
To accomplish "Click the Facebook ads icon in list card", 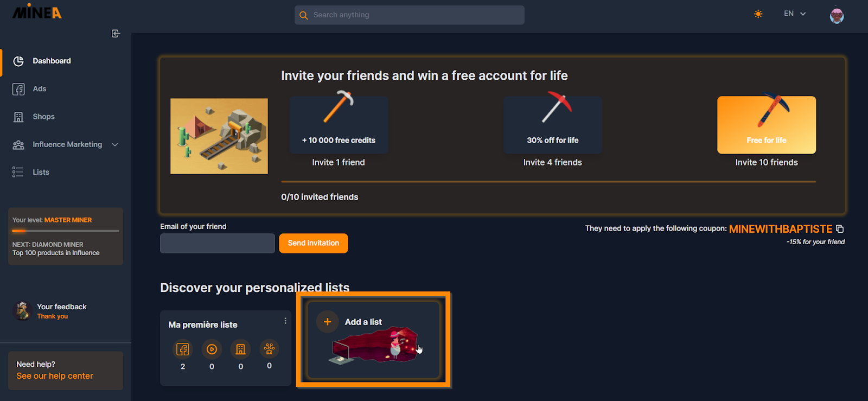I will 183,349.
